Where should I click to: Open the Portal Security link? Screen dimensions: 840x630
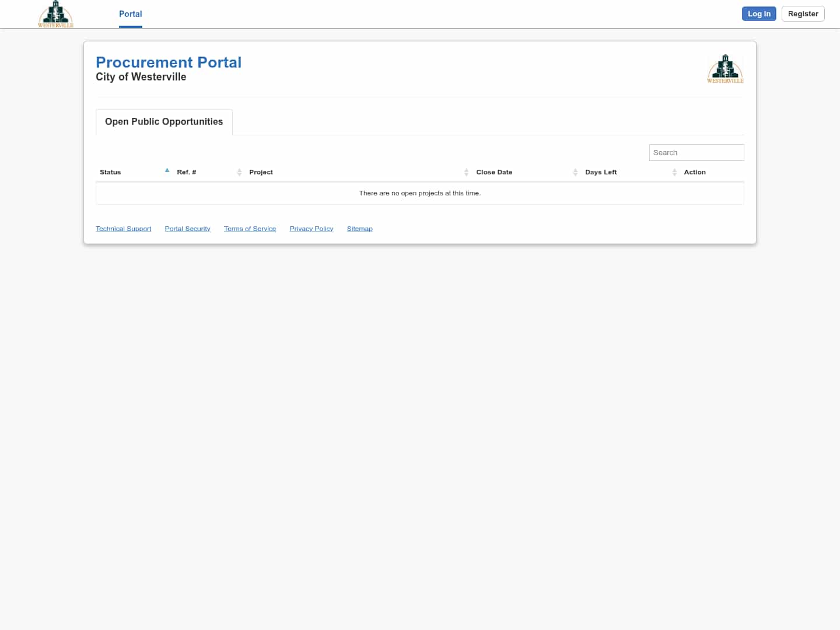pos(188,229)
